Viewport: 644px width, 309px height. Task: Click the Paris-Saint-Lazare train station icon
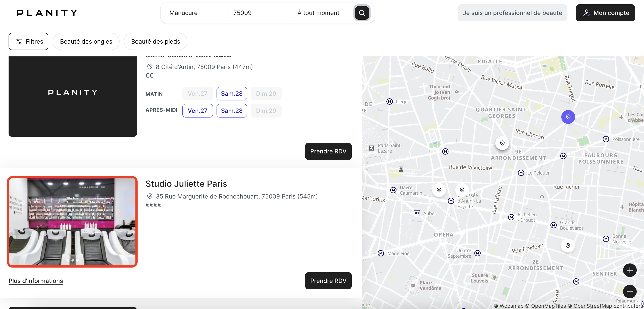pos(371,148)
